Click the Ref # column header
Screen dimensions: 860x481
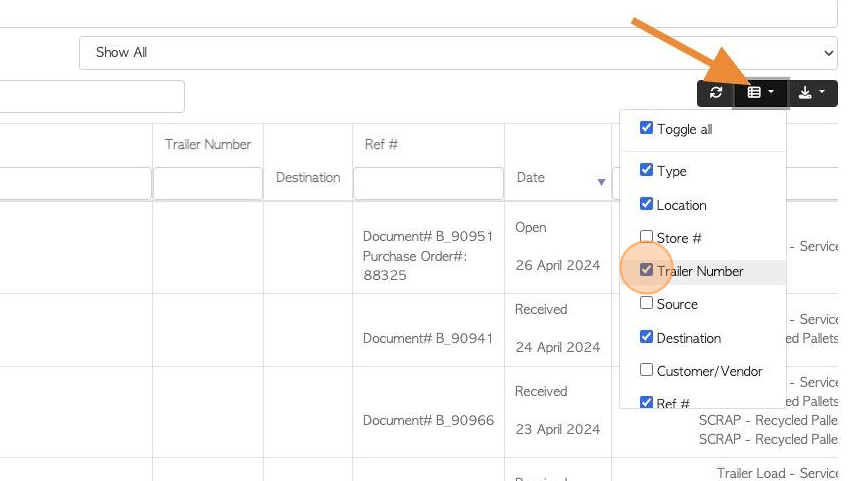pos(381,144)
